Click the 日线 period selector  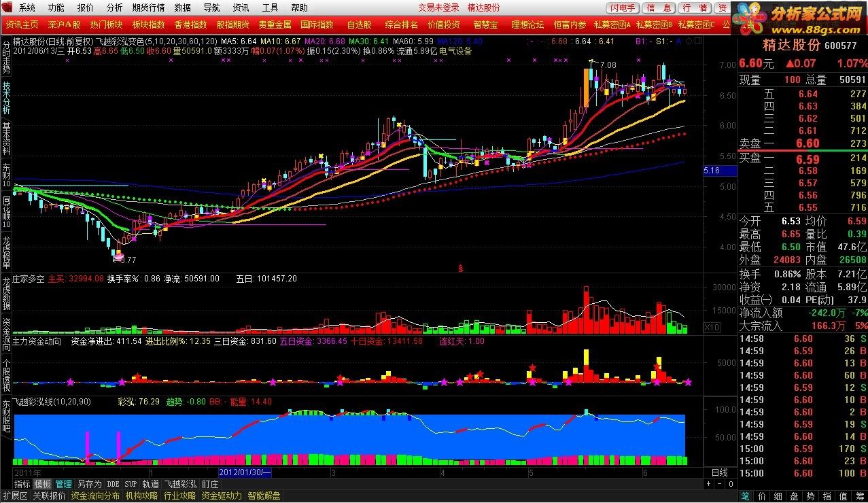pos(720,472)
